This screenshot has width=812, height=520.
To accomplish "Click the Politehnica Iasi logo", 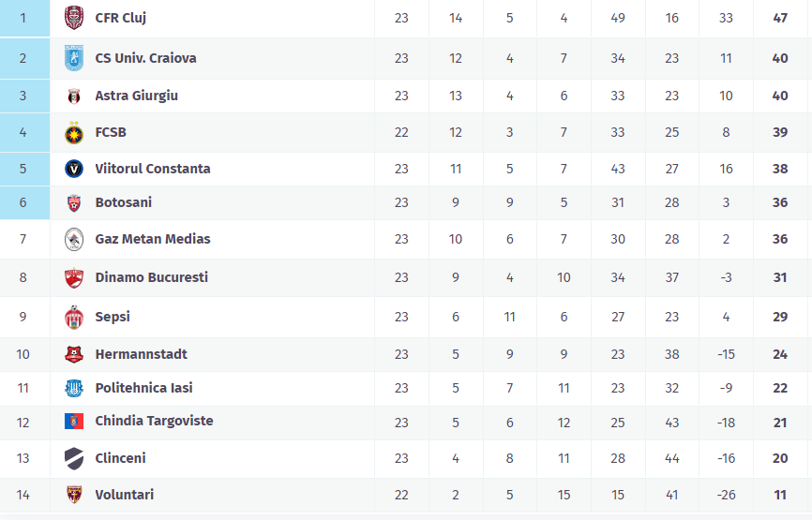I will 73,388.
